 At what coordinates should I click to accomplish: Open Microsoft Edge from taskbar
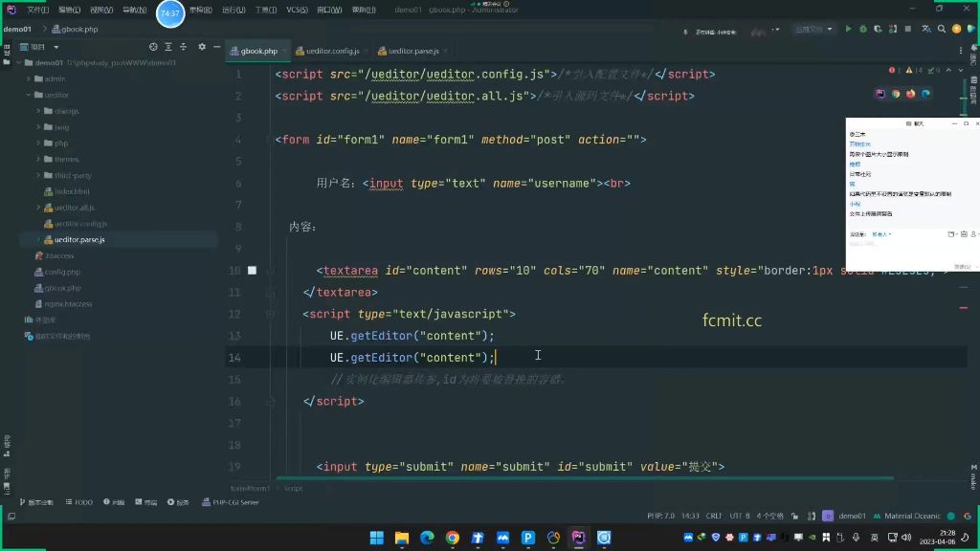tap(427, 538)
